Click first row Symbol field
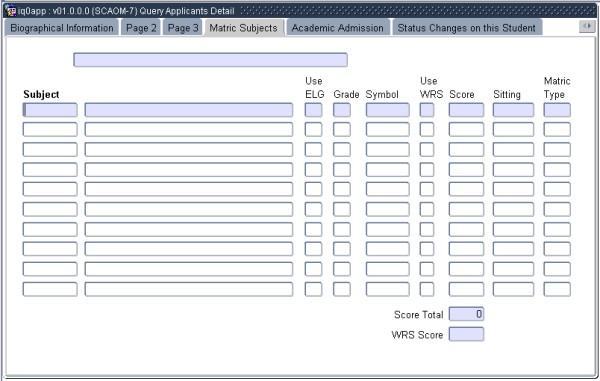Image resolution: width=600 pixels, height=381 pixels. pyautogui.click(x=388, y=110)
